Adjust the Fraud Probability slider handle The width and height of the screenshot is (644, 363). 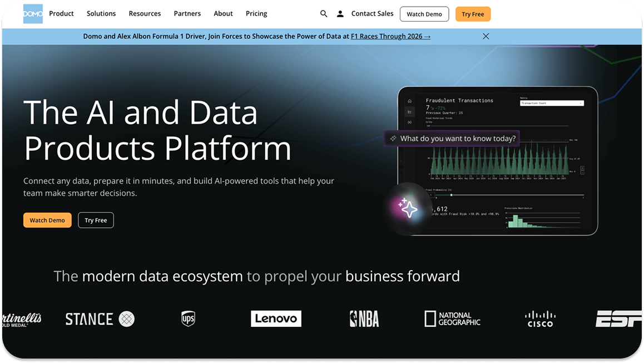tap(452, 195)
